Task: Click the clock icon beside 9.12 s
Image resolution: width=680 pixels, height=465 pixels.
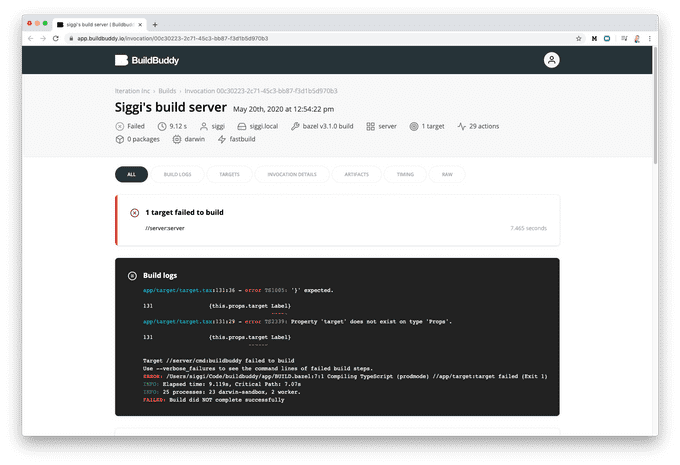Action: click(x=162, y=126)
